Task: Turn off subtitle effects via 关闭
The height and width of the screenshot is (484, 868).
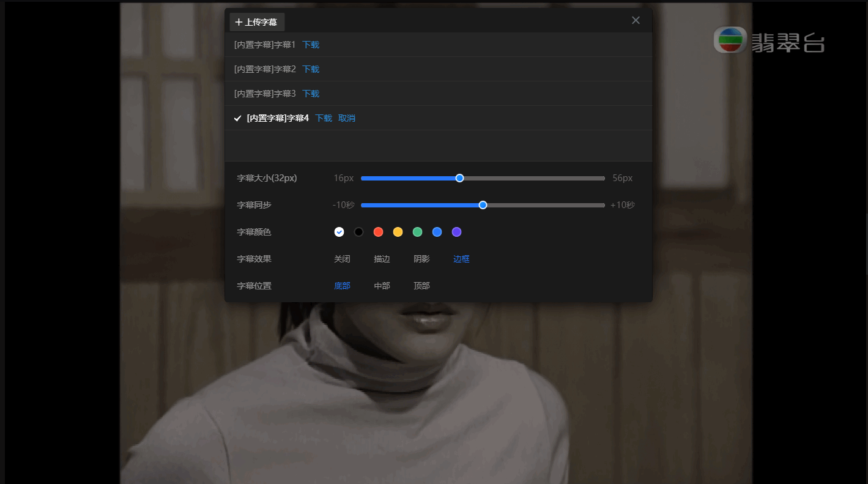Action: coord(342,259)
